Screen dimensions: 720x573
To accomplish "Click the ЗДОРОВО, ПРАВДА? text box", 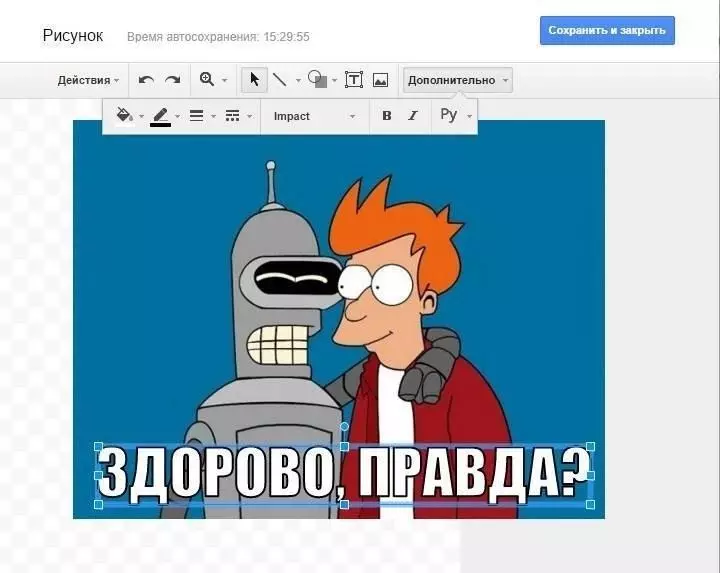I will 344,475.
